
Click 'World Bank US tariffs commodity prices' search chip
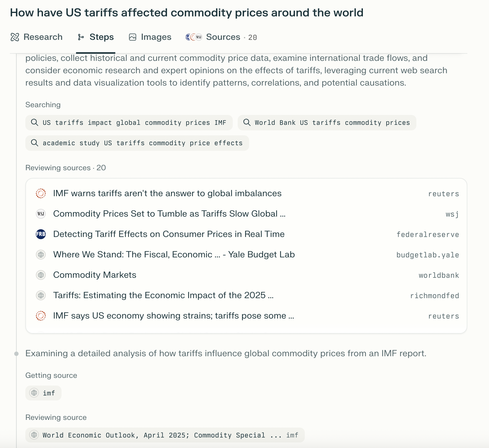327,123
